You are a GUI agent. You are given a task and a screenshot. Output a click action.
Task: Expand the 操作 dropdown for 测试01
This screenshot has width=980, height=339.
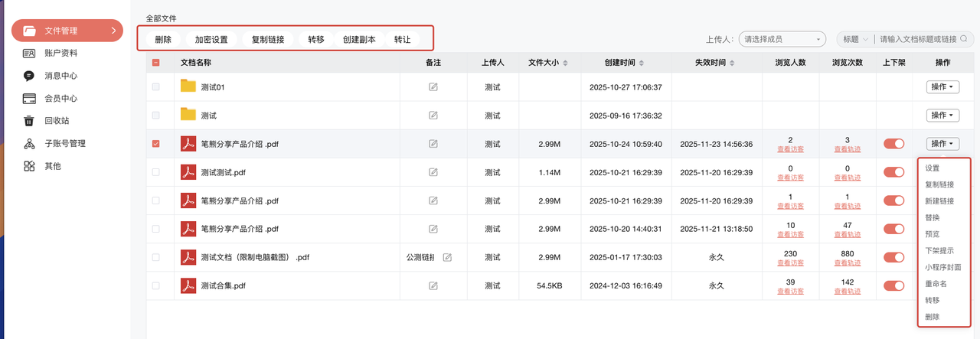[942, 87]
